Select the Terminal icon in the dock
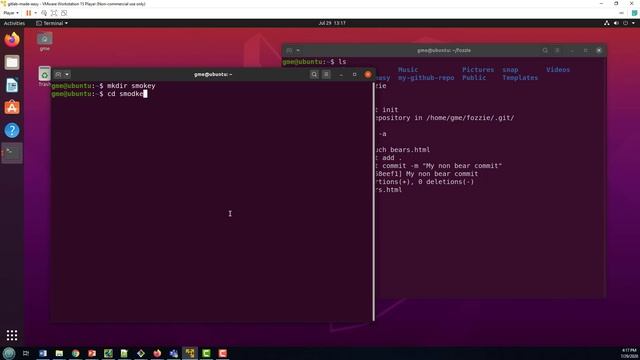The height and width of the screenshot is (360, 640). [12, 153]
